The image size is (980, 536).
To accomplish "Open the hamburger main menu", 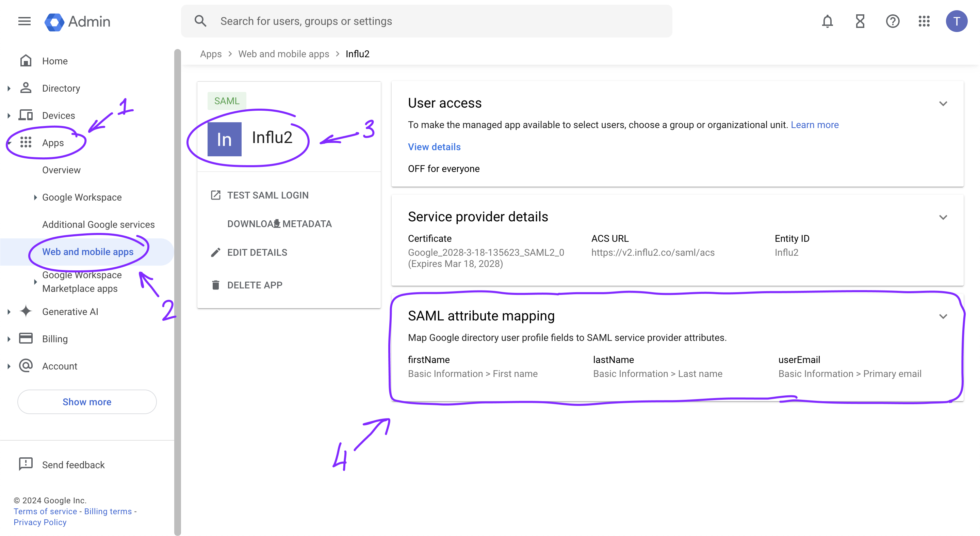I will (x=24, y=21).
